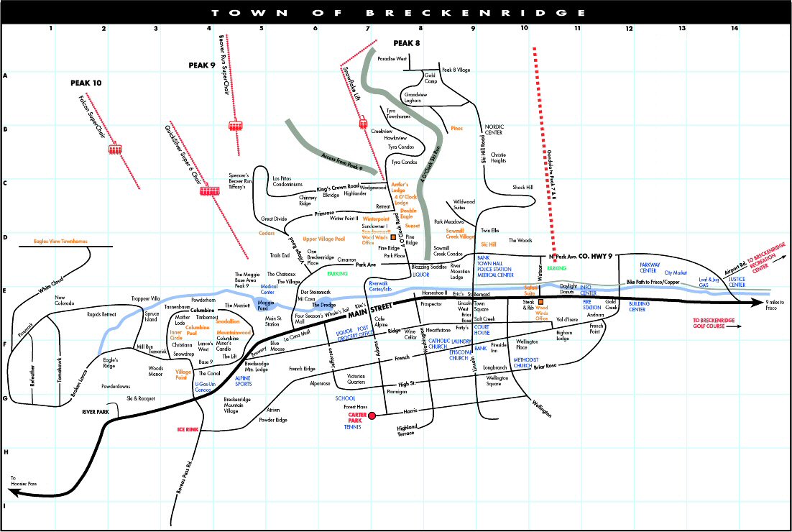Select the orange Upper Village Pool label

[323, 239]
